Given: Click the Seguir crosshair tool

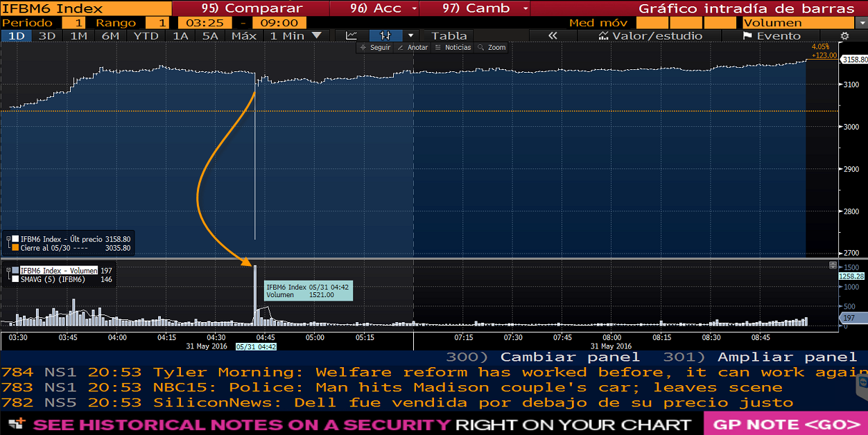Looking at the screenshot, I should [x=376, y=48].
